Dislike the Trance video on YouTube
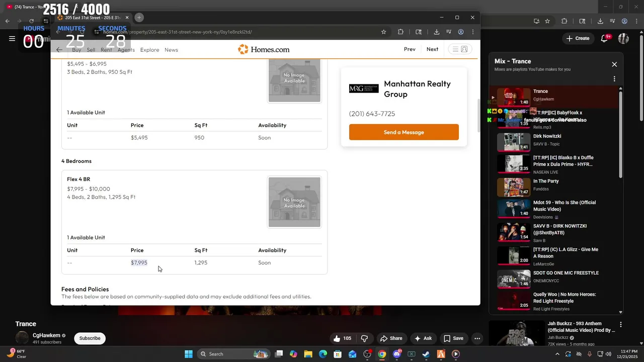Screen dimensions: 644x362 pyautogui.click(x=365, y=338)
